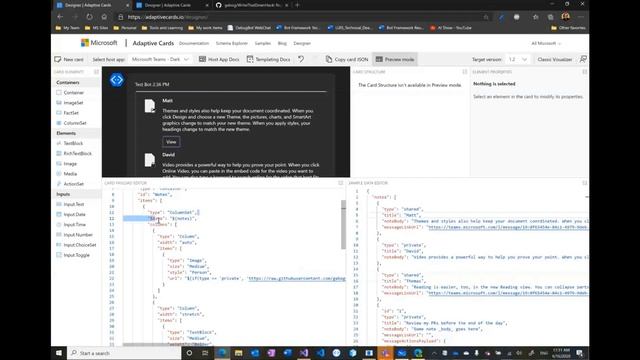
Task: Click the document icon beside David's note
Action: 150,160
